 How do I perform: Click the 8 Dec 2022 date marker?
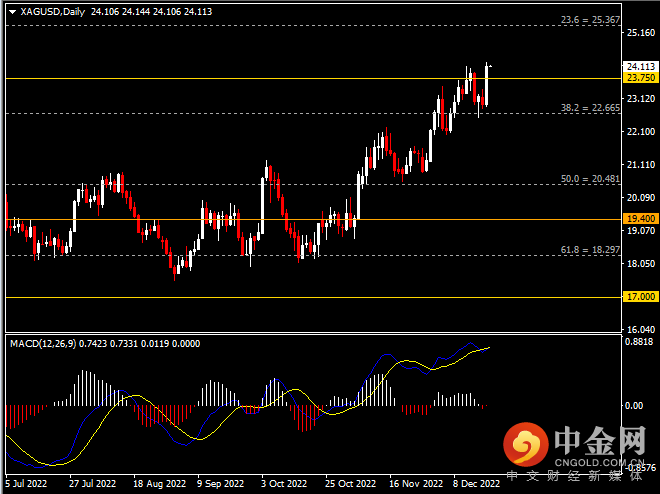pyautogui.click(x=476, y=482)
